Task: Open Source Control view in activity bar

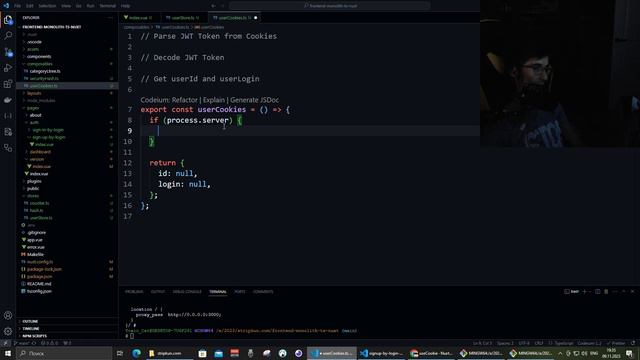Action: tap(8, 52)
